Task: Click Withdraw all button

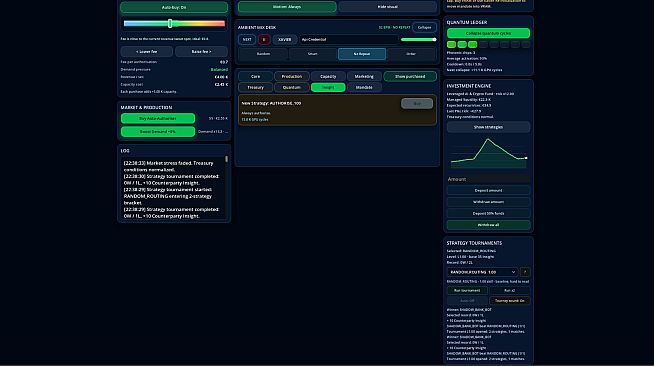Action: [488, 225]
